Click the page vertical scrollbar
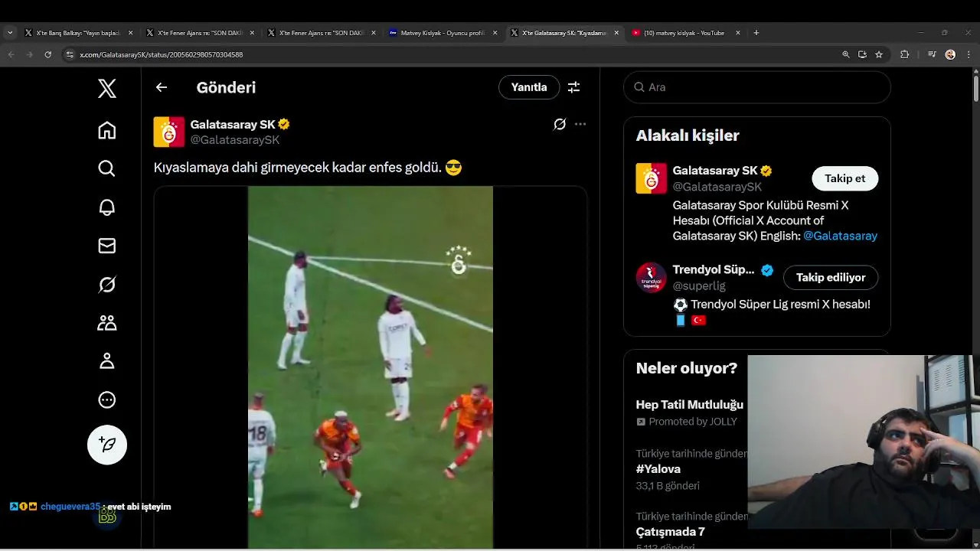The height and width of the screenshot is (551, 980). 976,88
